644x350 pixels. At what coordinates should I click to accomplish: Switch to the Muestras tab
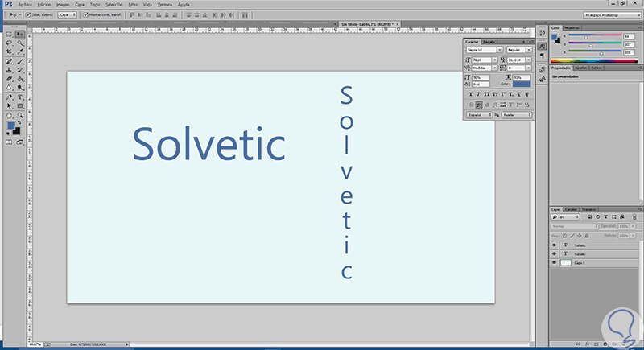click(572, 27)
